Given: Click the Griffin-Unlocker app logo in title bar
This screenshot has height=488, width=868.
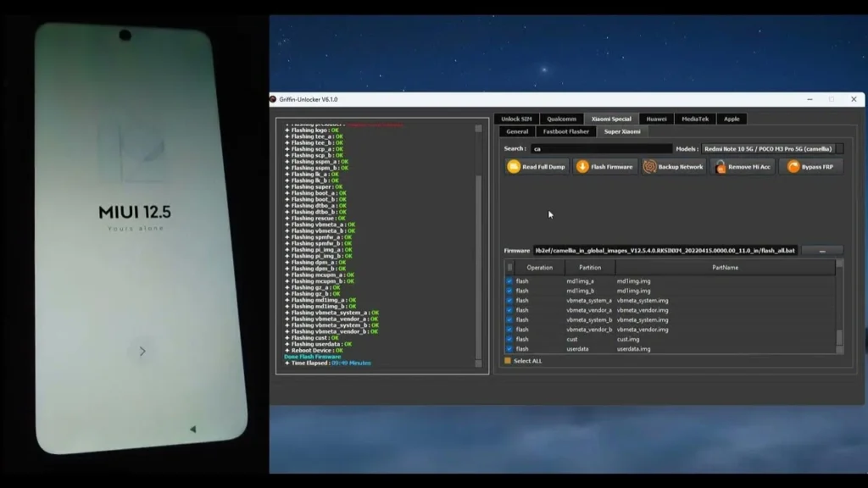Looking at the screenshot, I should (x=273, y=100).
